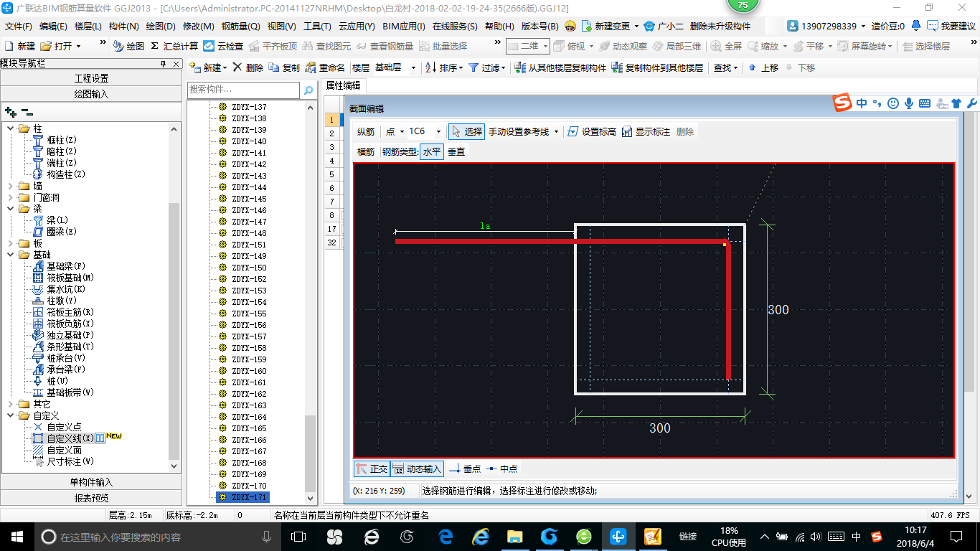
Task: Toggle the 动态输入 dynamic input mode
Action: [x=417, y=468]
